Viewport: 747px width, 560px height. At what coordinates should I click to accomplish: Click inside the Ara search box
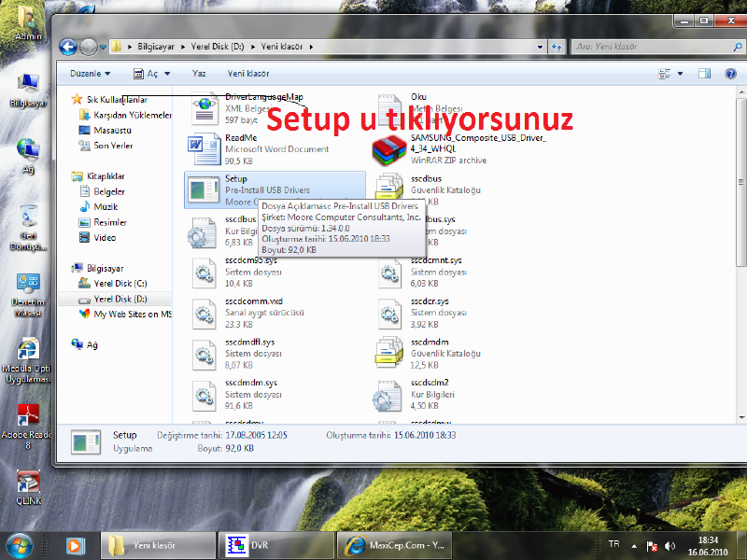coord(656,45)
